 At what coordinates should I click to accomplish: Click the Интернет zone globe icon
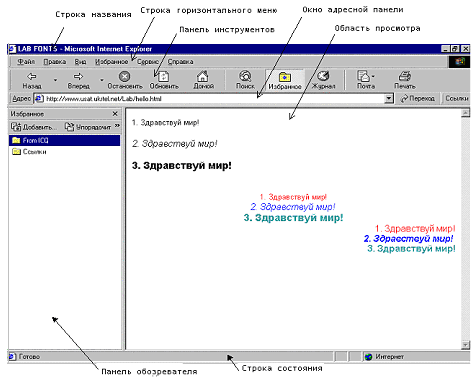pyautogui.click(x=368, y=357)
